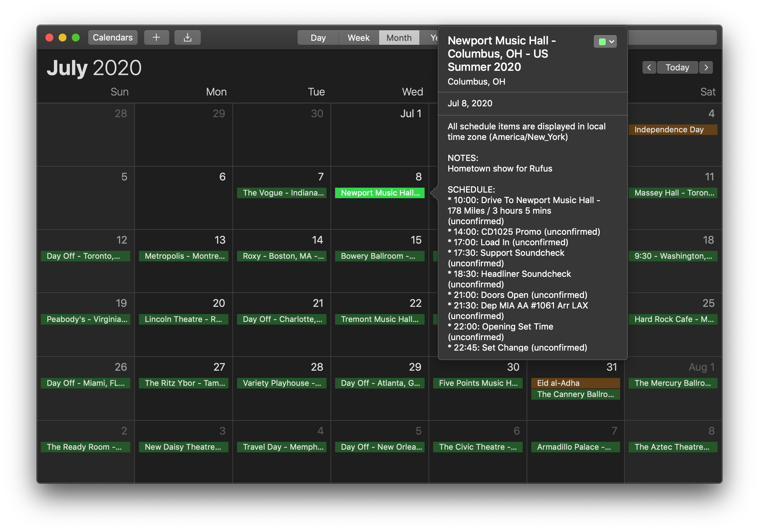Screen dimensions: 759x532
Task: Jump to Today
Action: point(677,67)
